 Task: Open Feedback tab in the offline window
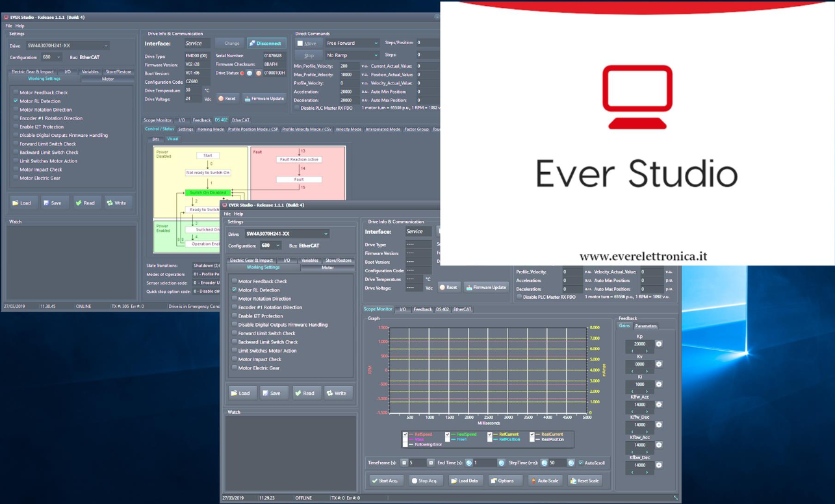click(422, 309)
